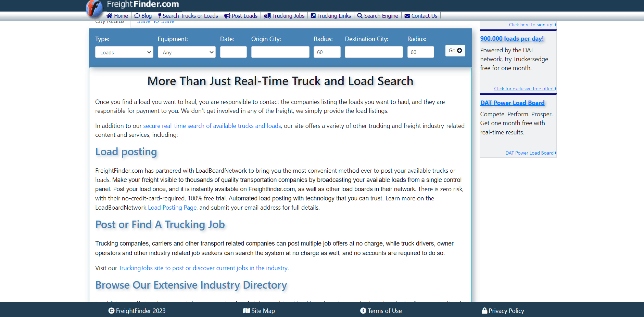Click the Terms of Use info icon
The image size is (644, 317).
click(x=363, y=311)
